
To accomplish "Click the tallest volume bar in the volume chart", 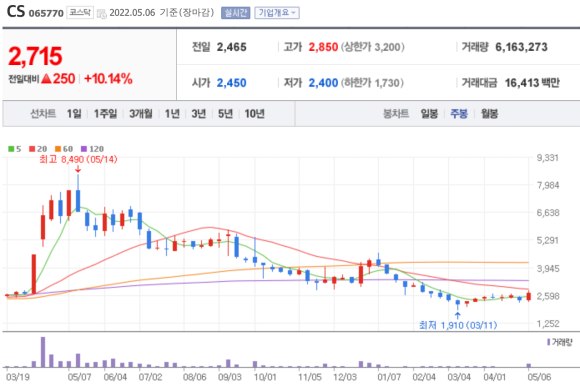I will [43, 352].
